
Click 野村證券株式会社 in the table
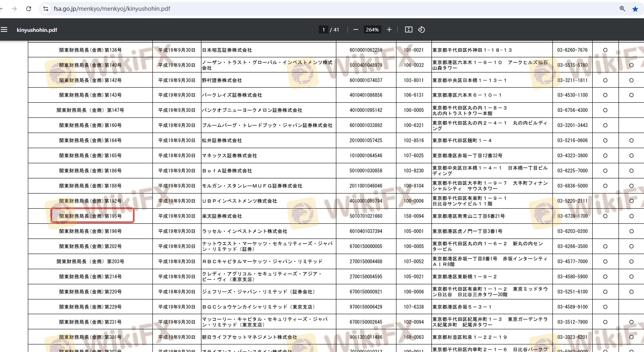pos(222,80)
